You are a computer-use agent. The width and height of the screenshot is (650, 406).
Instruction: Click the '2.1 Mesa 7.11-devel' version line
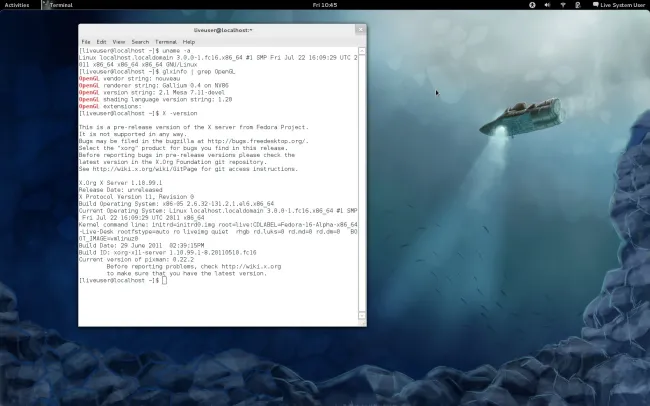click(152, 92)
